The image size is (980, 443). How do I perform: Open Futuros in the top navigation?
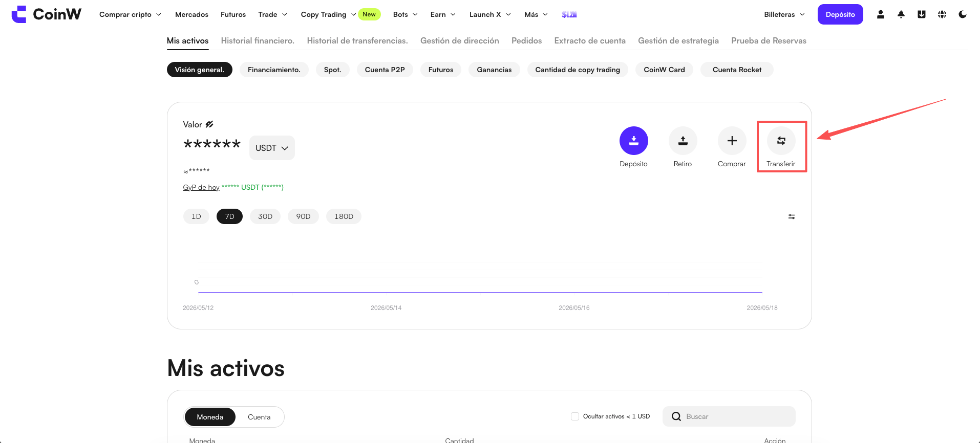click(x=233, y=14)
